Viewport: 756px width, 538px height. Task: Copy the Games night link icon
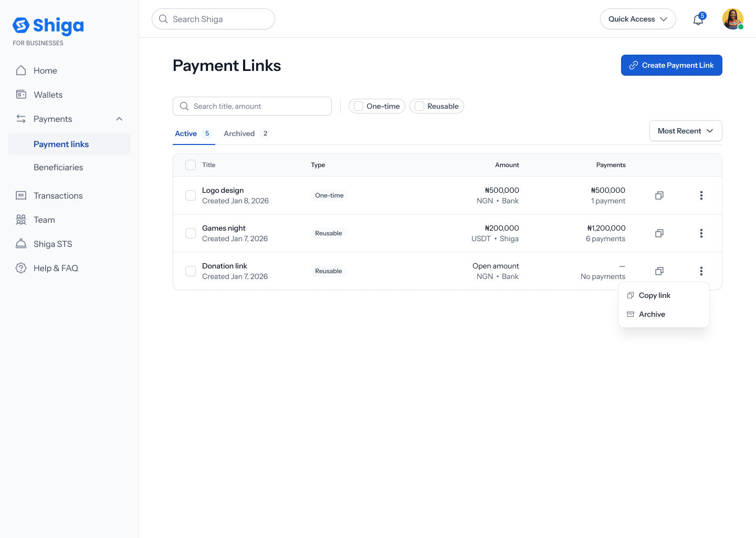pos(659,233)
